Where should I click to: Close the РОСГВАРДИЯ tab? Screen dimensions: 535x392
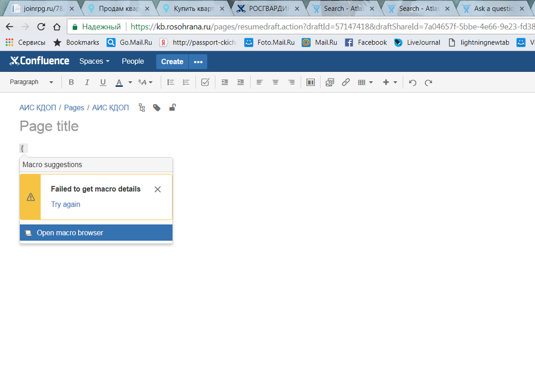pyautogui.click(x=297, y=9)
